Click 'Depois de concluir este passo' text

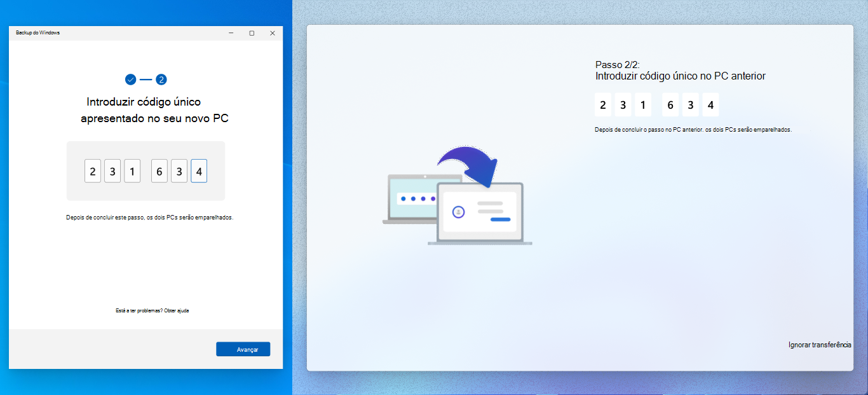(x=149, y=217)
